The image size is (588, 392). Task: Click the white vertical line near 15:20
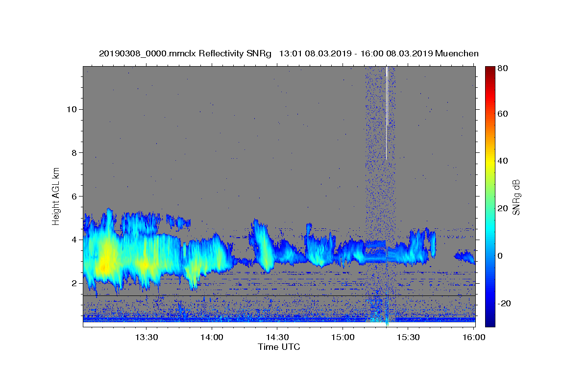point(387,113)
